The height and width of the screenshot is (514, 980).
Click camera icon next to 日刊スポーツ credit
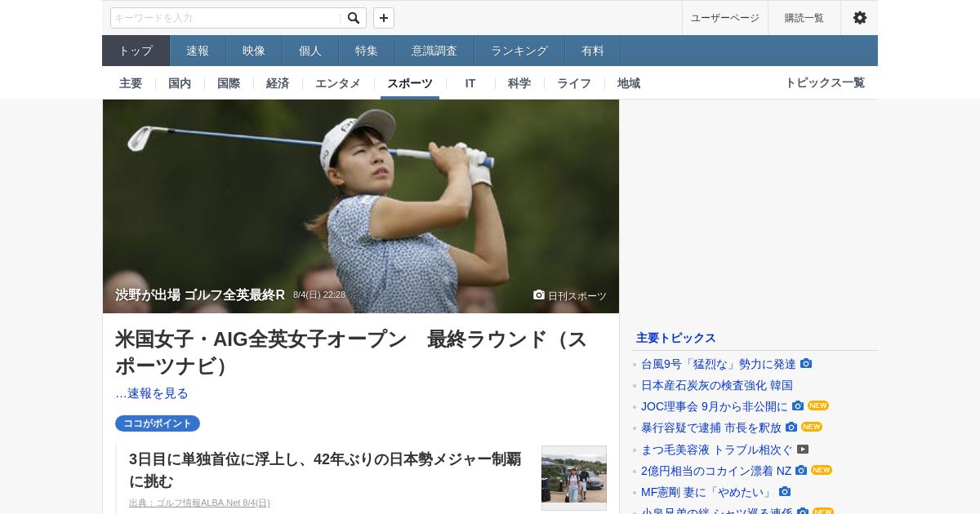click(x=539, y=295)
